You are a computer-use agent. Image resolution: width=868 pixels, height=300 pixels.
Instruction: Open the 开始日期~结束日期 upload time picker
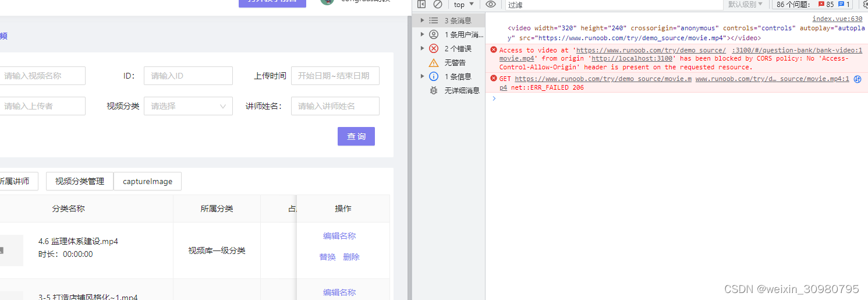(335, 76)
